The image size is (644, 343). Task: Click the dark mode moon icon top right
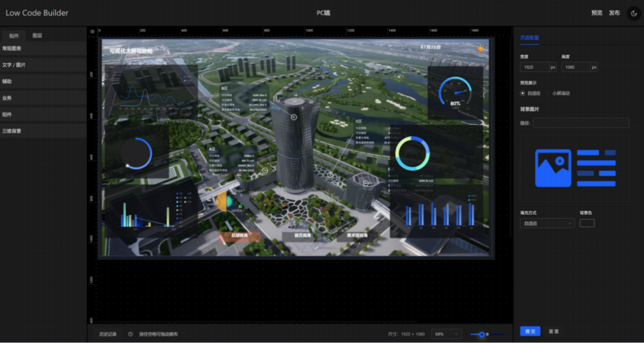click(x=633, y=13)
